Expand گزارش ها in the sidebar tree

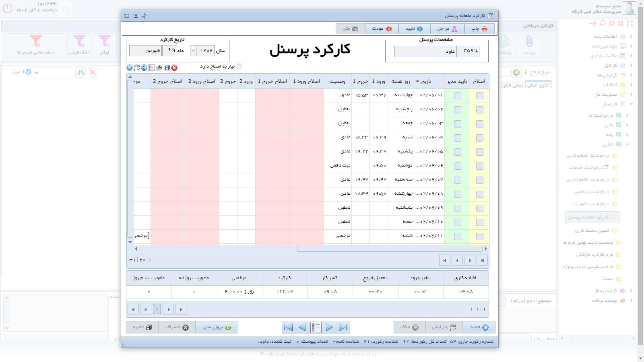click(x=631, y=75)
